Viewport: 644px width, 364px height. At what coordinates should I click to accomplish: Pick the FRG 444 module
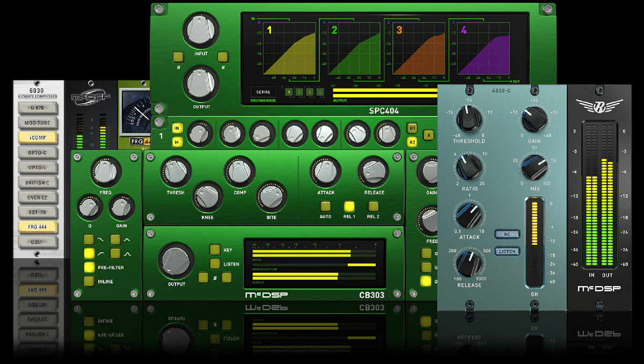point(38,227)
